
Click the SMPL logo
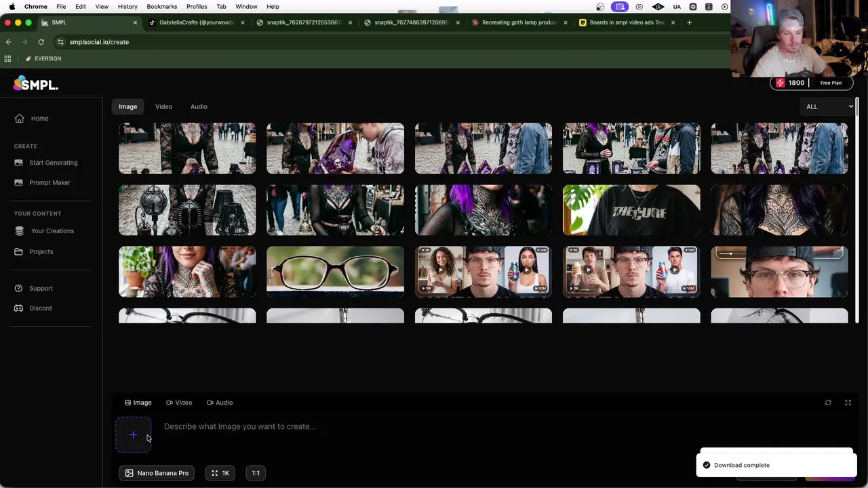[x=35, y=83]
